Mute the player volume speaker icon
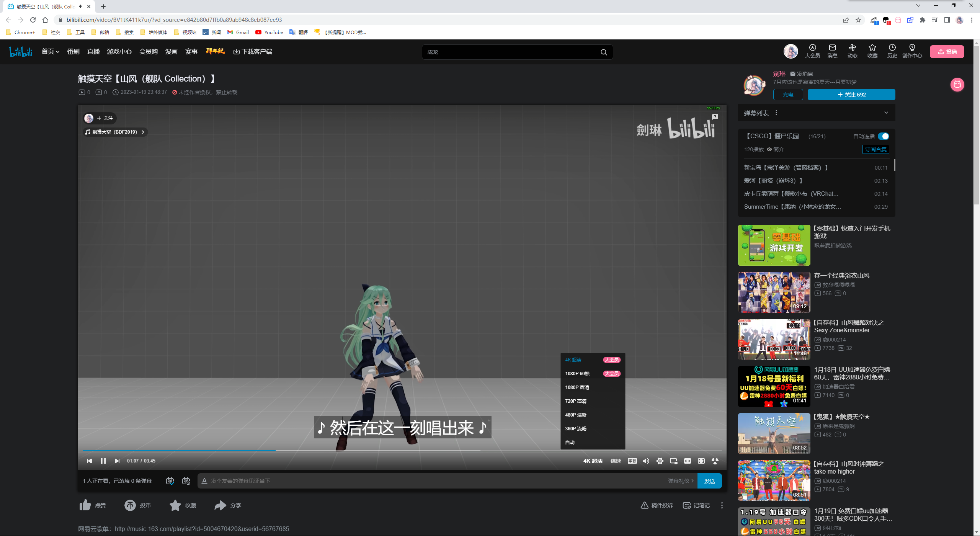The height and width of the screenshot is (536, 980). [646, 461]
